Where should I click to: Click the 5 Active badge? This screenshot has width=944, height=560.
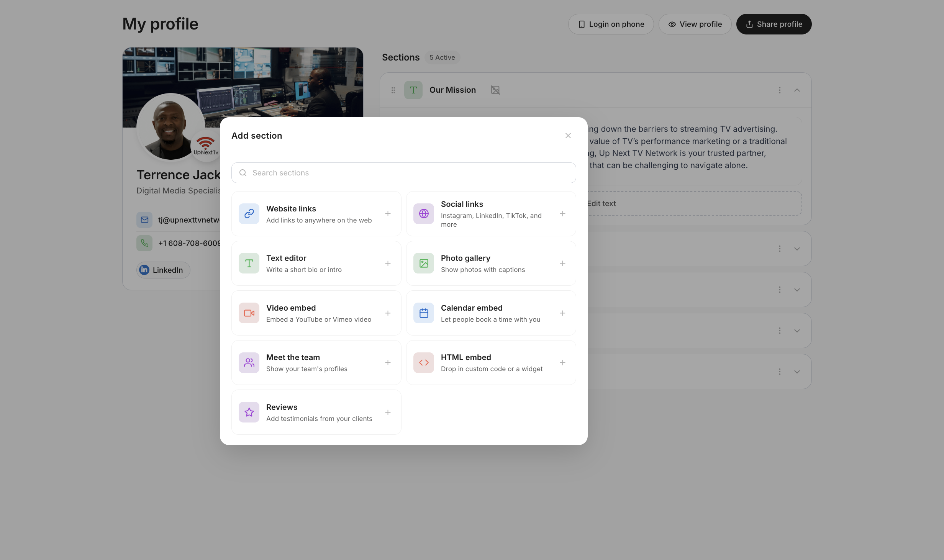pos(442,57)
